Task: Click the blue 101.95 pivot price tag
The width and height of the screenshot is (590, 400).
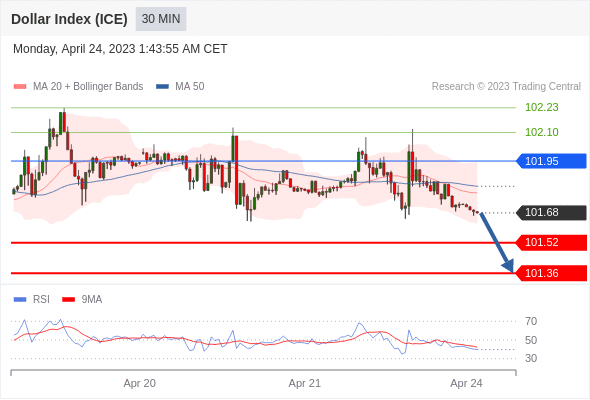Action: point(551,161)
